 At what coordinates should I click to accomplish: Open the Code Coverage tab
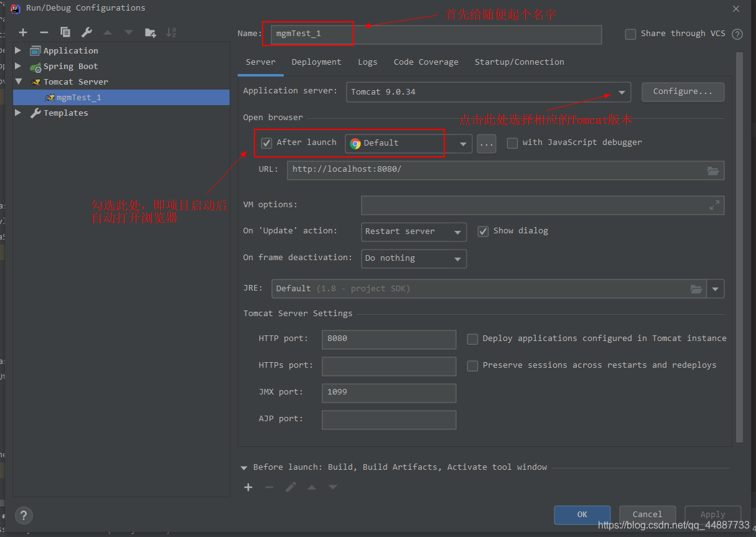(426, 62)
